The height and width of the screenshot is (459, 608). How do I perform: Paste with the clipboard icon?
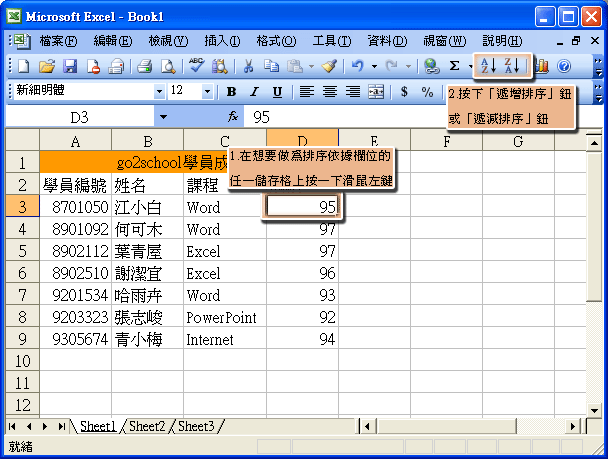[295, 67]
